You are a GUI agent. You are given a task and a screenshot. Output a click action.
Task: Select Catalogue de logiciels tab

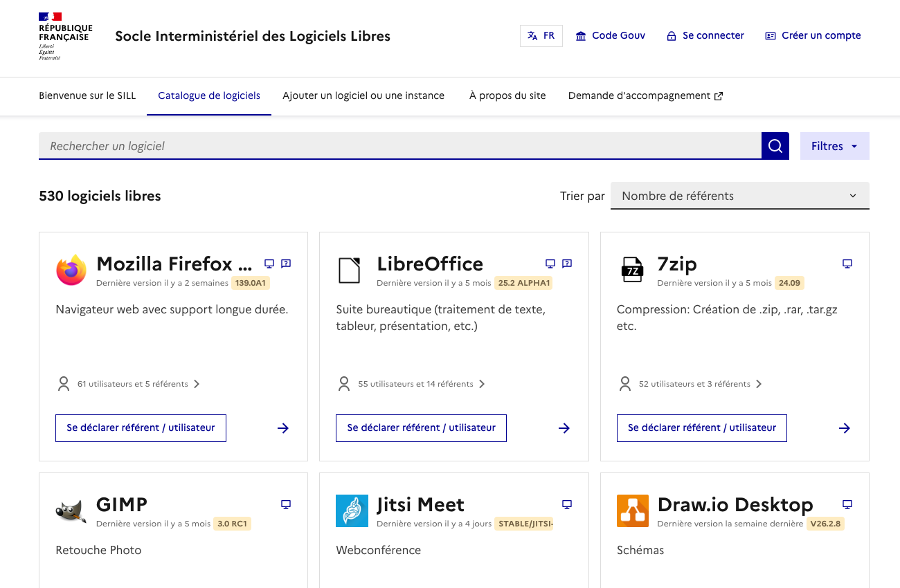point(209,96)
